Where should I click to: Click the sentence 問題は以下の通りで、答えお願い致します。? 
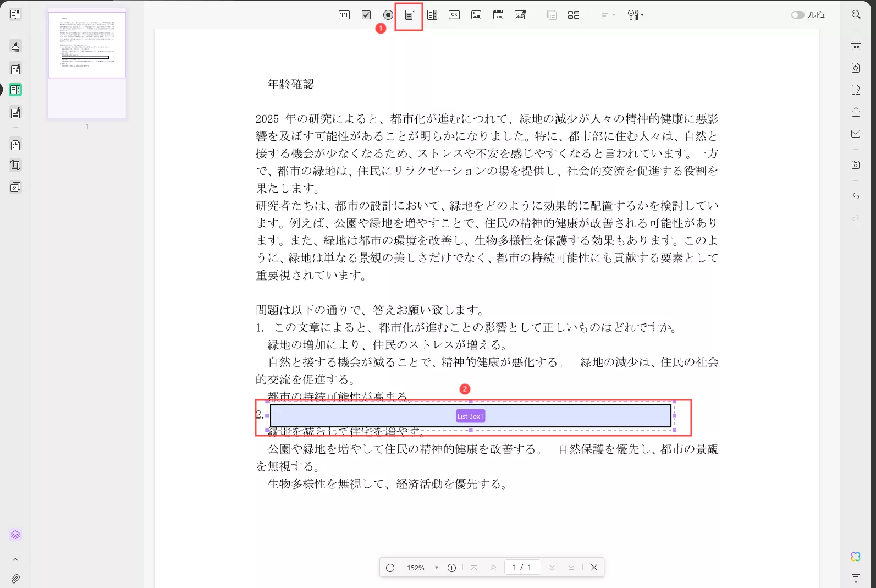pos(371,310)
